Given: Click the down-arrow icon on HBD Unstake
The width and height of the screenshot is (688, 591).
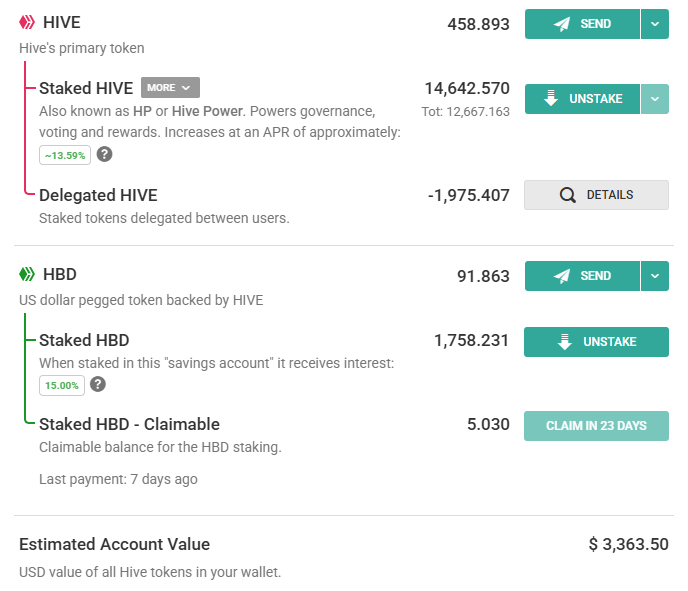Looking at the screenshot, I should [x=564, y=342].
